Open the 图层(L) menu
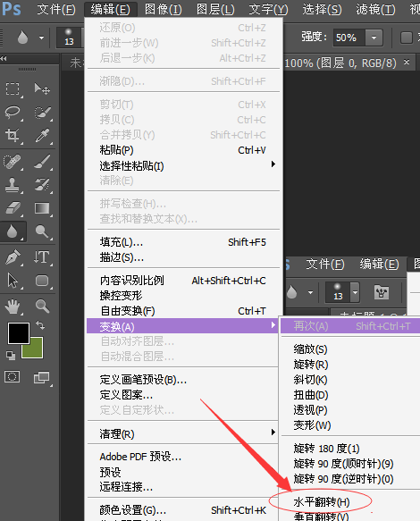Screen dimensions: 420x521 pyautogui.click(x=215, y=9)
